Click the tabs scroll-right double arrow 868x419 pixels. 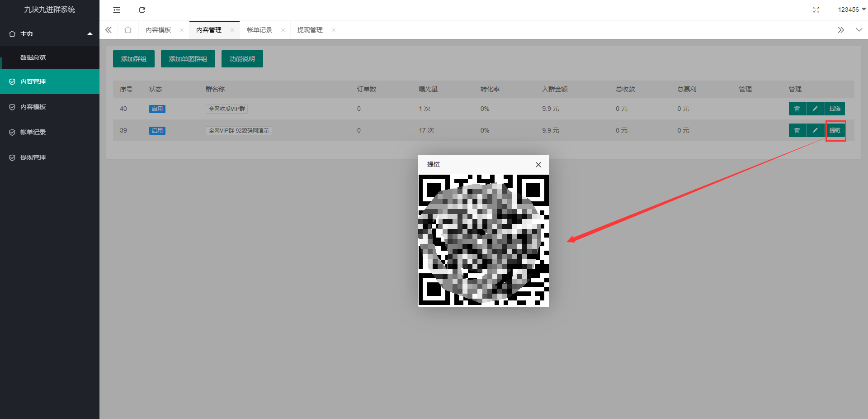click(x=841, y=30)
